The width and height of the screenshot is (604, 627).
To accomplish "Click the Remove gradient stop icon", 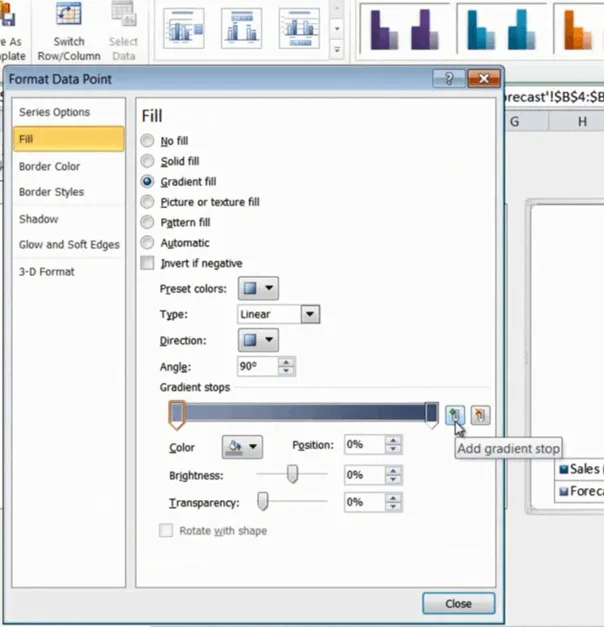I will [480, 415].
